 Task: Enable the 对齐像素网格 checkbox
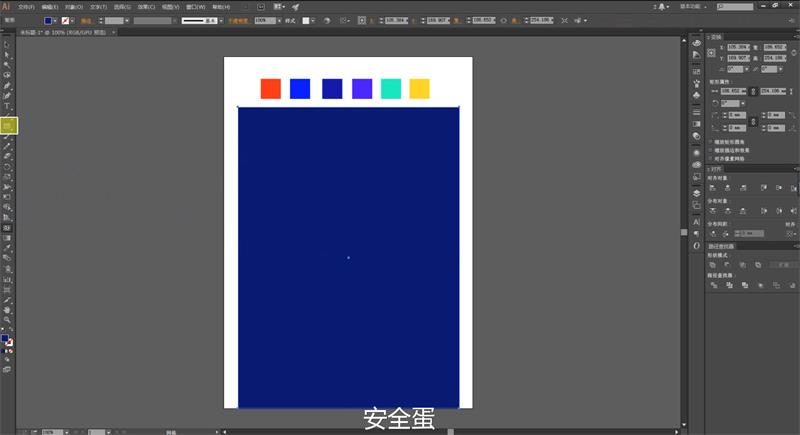pos(711,159)
